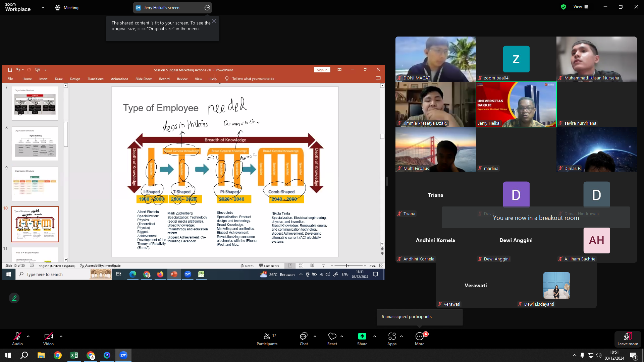644x362 pixels.
Task: Switch to the PowerPoint Insert tab
Action: point(43,79)
